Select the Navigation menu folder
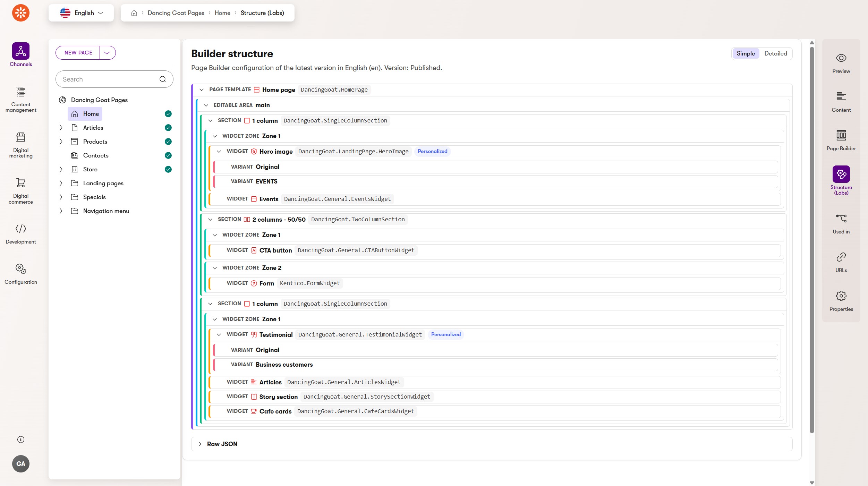 pos(101,211)
